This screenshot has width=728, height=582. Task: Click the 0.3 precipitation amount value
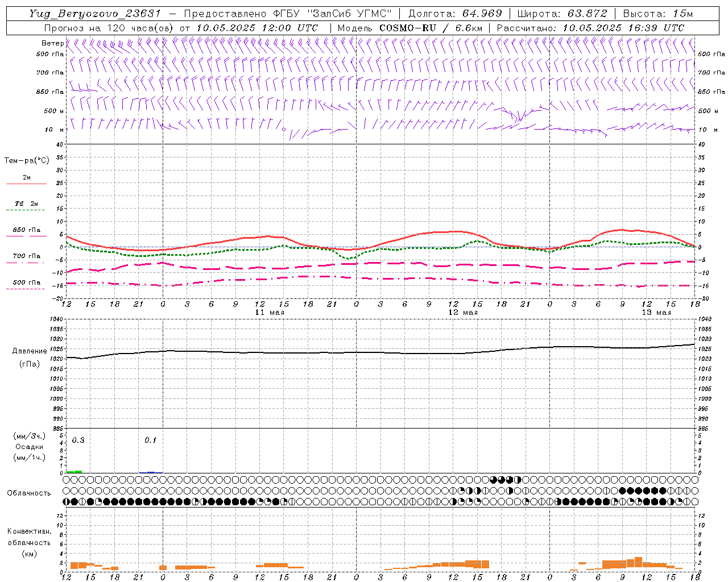point(78,440)
